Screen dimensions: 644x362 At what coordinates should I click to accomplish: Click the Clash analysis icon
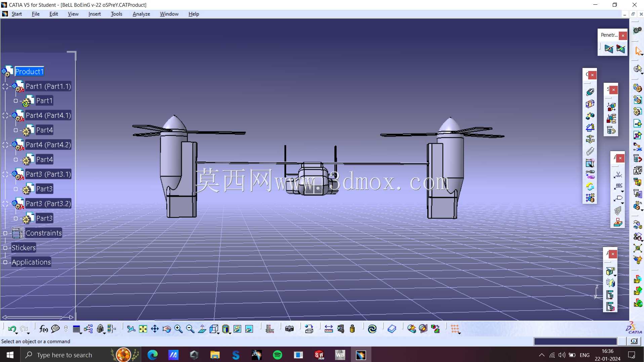pyautogui.click(x=411, y=329)
